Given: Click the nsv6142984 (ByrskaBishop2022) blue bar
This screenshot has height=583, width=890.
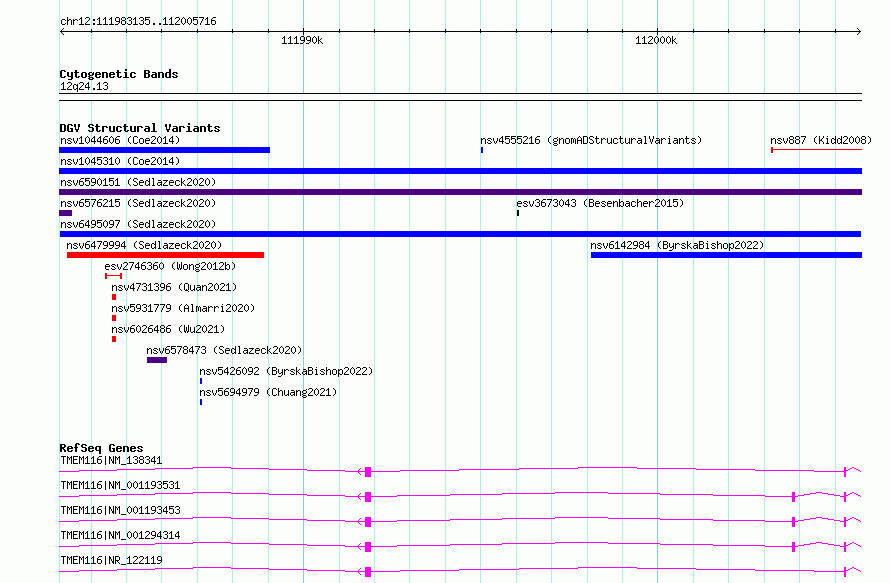Looking at the screenshot, I should click(727, 255).
